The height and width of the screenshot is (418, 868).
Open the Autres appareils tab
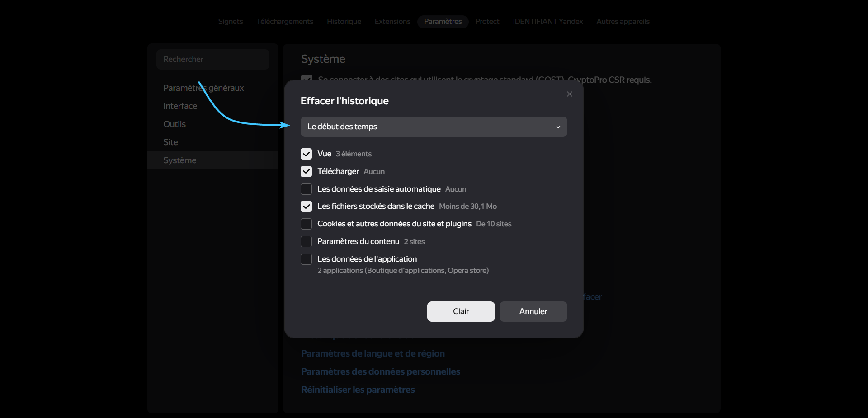point(623,22)
